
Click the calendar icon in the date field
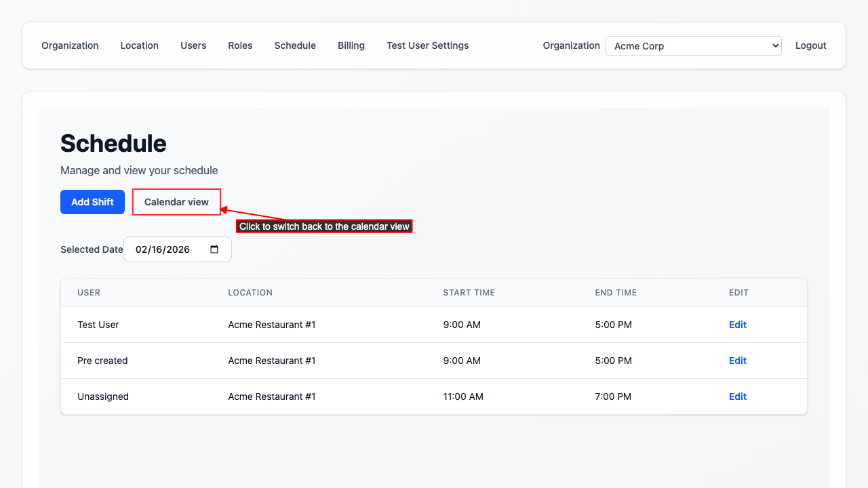[x=214, y=249]
